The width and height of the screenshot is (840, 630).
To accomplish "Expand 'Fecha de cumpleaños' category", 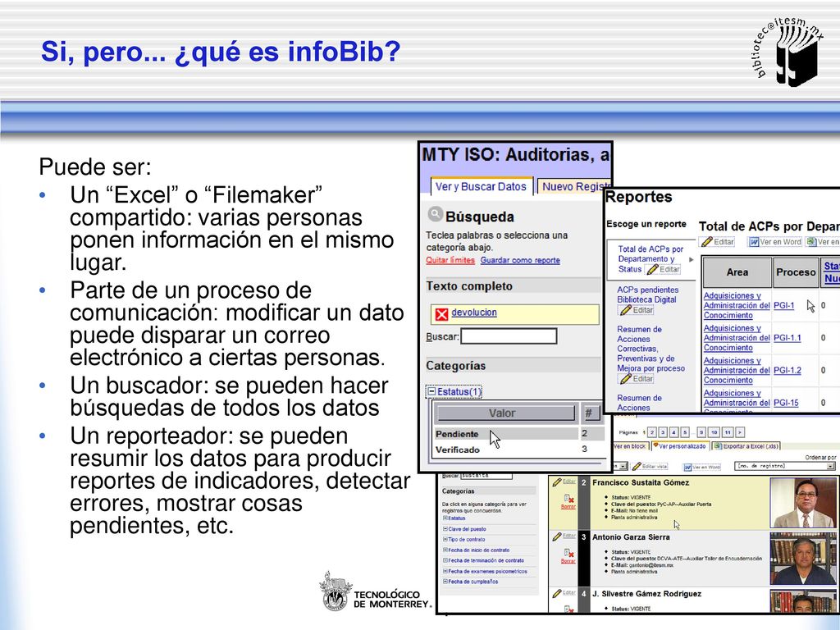I will pyautogui.click(x=445, y=582).
